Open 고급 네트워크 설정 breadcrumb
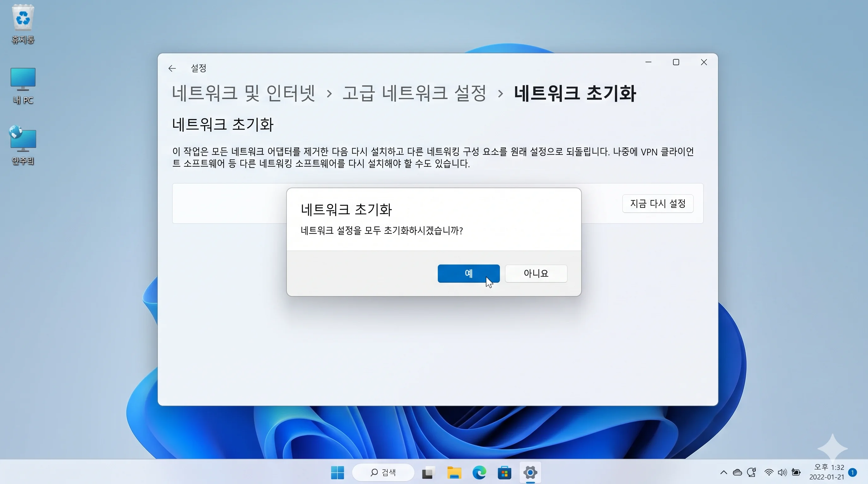868x484 pixels. tap(414, 93)
